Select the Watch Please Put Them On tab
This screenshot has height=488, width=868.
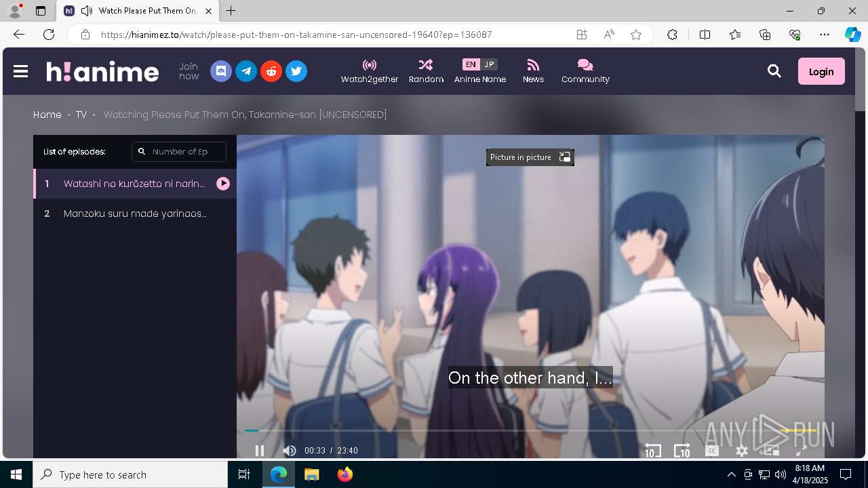click(138, 11)
